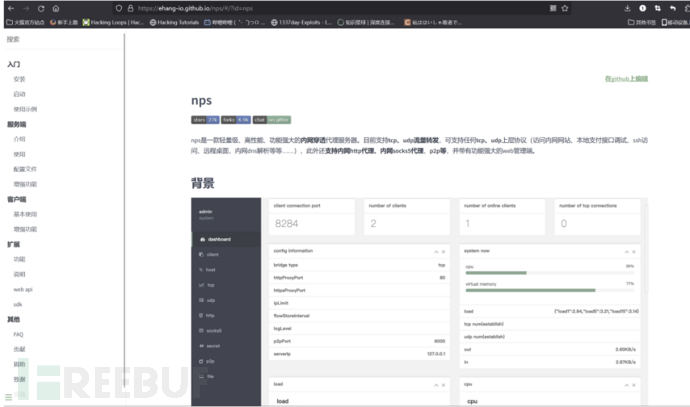
Task: Open the FAQ docs page
Action: (x=18, y=334)
